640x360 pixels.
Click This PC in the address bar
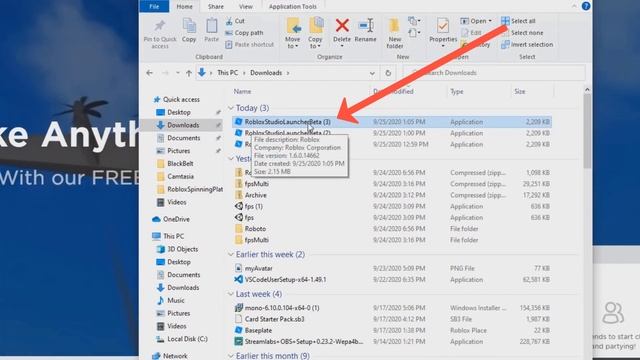[227, 73]
